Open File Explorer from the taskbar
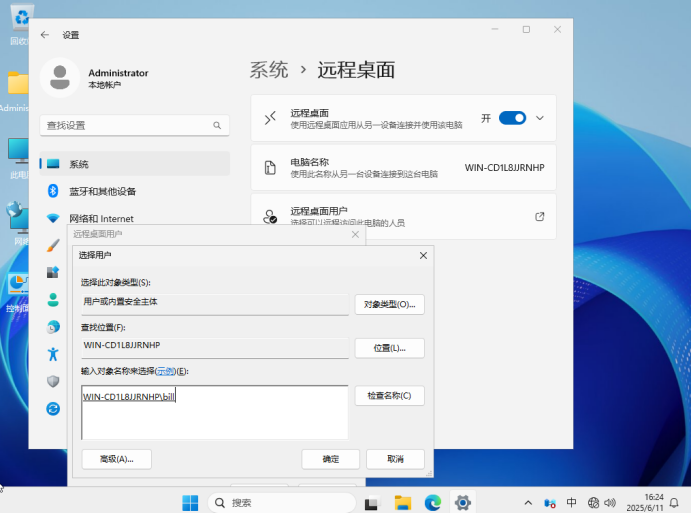 point(402,502)
